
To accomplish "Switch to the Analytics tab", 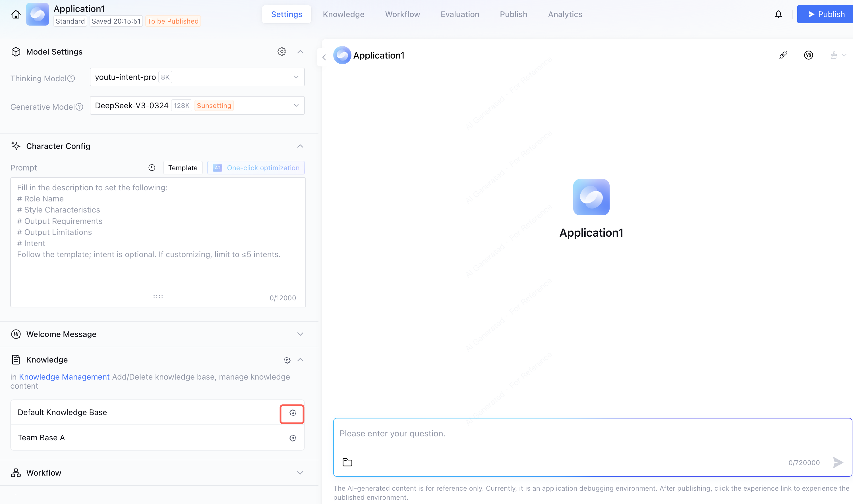I will pyautogui.click(x=565, y=14).
